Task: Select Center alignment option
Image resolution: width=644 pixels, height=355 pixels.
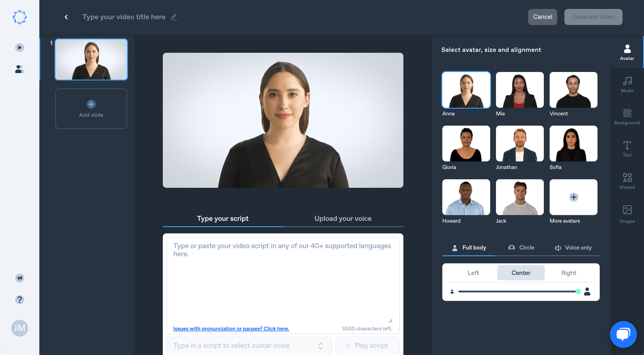Action: (x=521, y=272)
